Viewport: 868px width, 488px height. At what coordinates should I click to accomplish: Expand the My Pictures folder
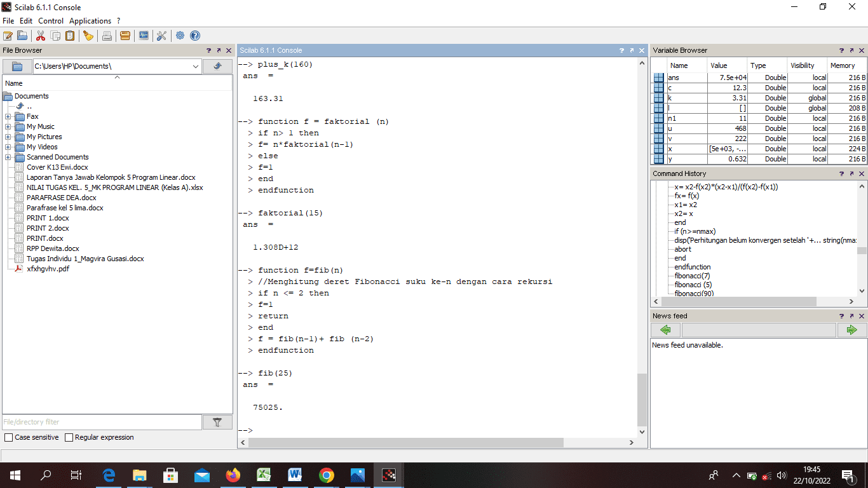pyautogui.click(x=8, y=137)
